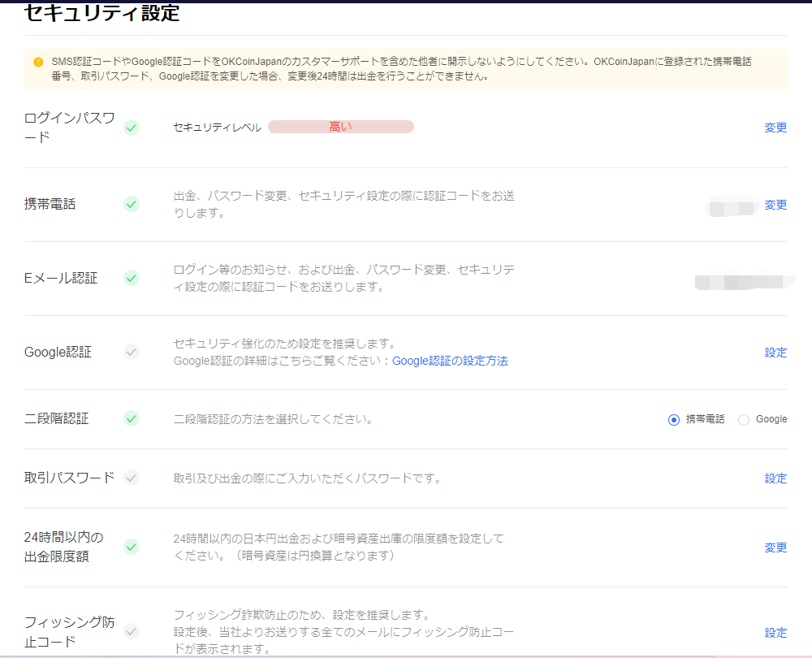Click the ログインパスワード row label
812x658 pixels.
69,128
